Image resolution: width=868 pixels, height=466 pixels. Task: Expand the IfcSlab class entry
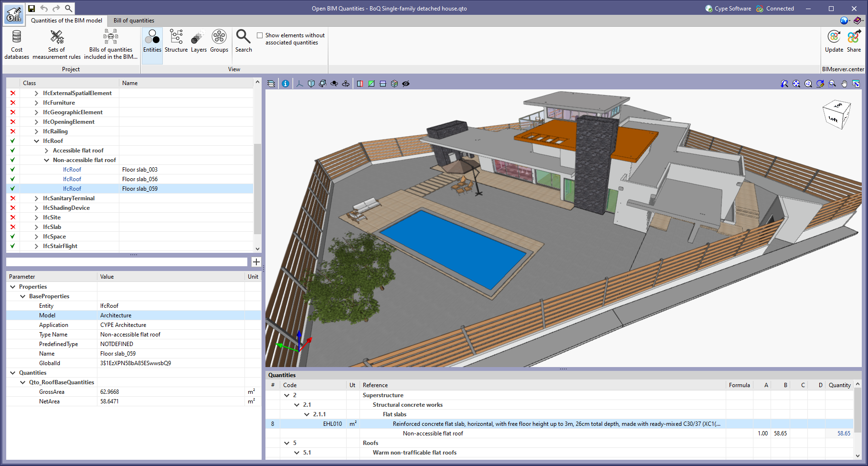point(36,227)
